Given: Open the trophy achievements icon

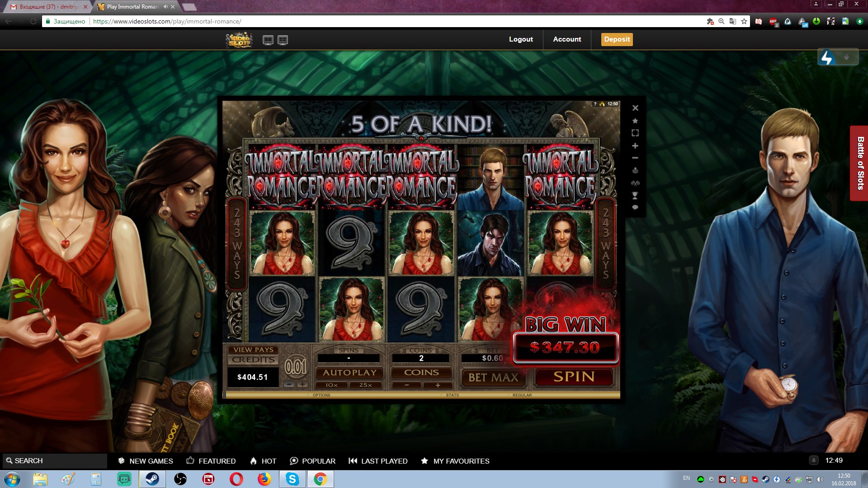Looking at the screenshot, I should (x=635, y=195).
